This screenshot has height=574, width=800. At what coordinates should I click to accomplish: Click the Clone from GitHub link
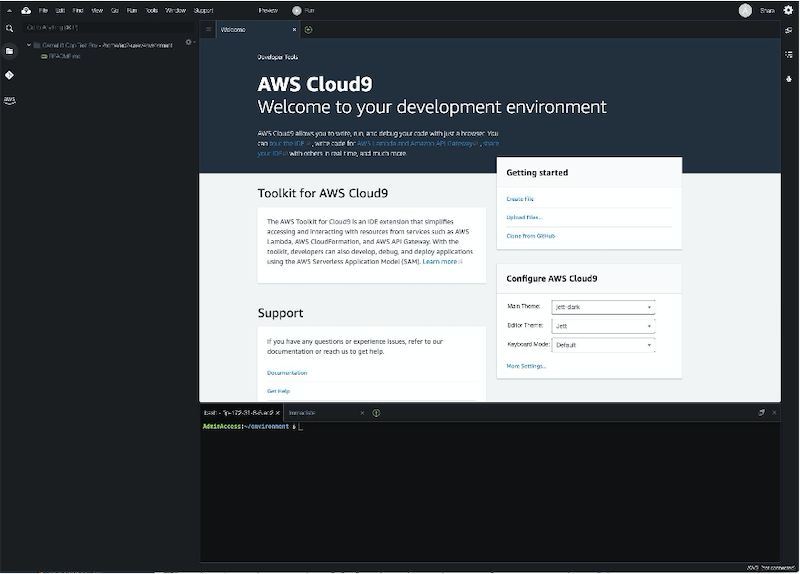pos(531,236)
